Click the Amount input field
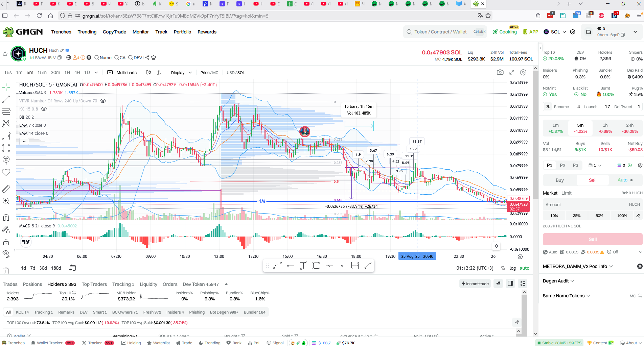The height and width of the screenshot is (346, 644). pyautogui.click(x=593, y=204)
